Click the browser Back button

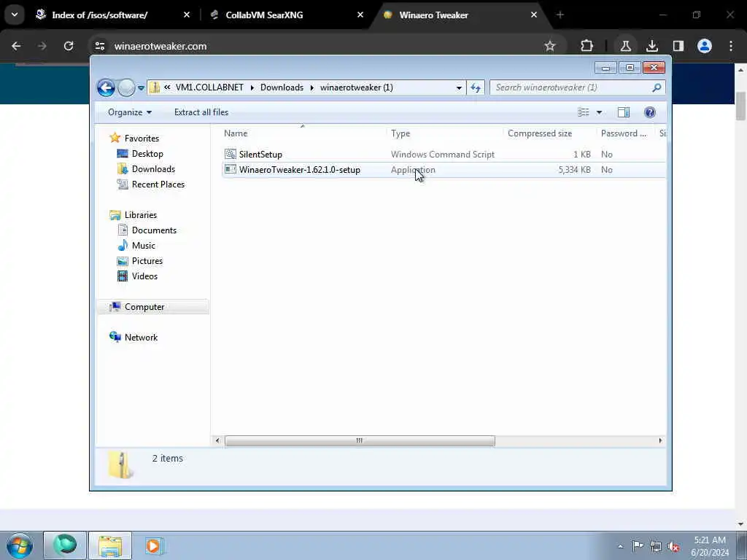coord(16,46)
